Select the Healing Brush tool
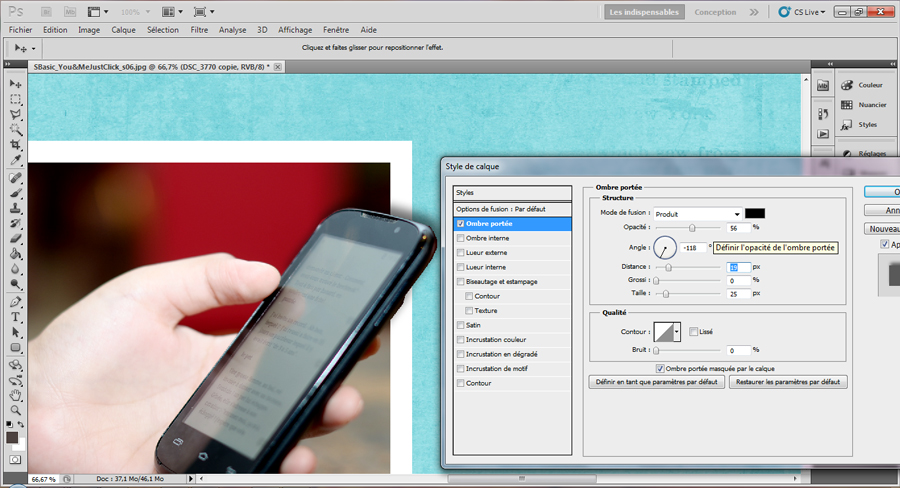Screen dimensions: 900x488 (x=15, y=178)
